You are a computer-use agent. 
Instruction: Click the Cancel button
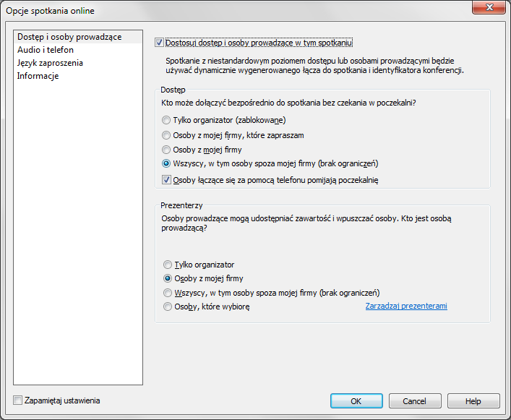click(x=415, y=400)
